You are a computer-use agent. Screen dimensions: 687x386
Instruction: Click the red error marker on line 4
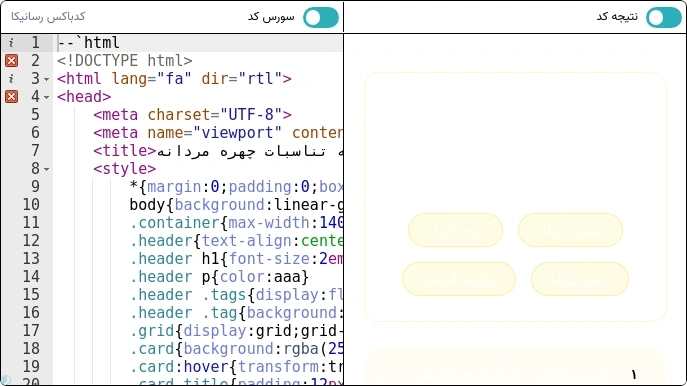11,96
